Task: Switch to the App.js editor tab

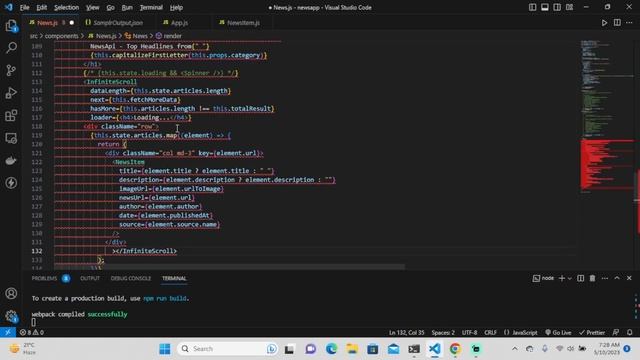Action: [179, 23]
